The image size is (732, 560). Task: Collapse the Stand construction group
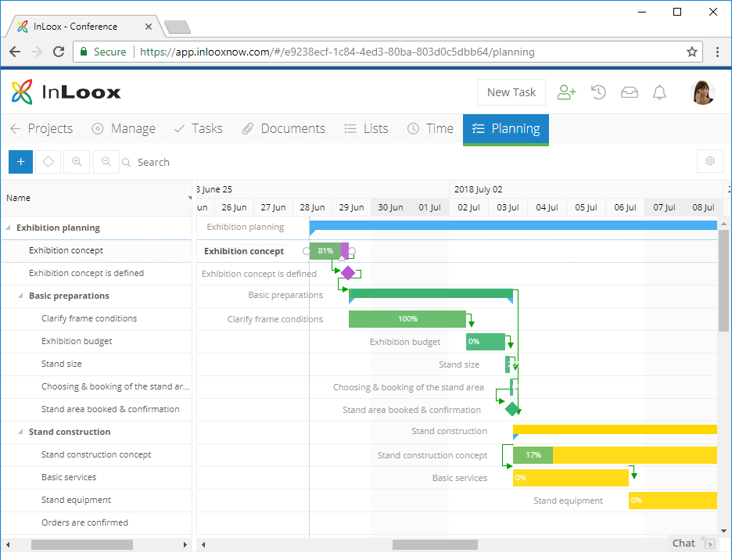point(20,432)
